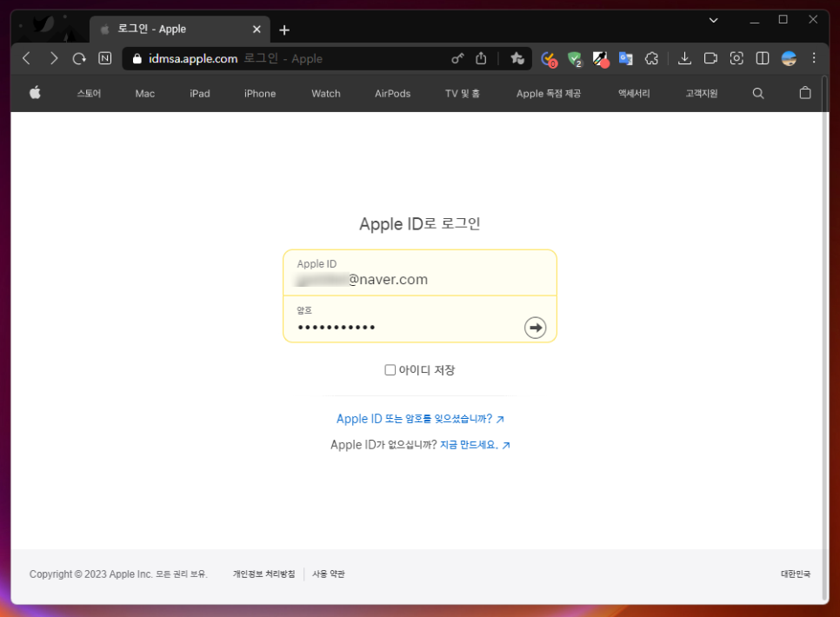Viewport: 840px width, 617px height.
Task: Bookmark the page with the star icon
Action: 517,58
